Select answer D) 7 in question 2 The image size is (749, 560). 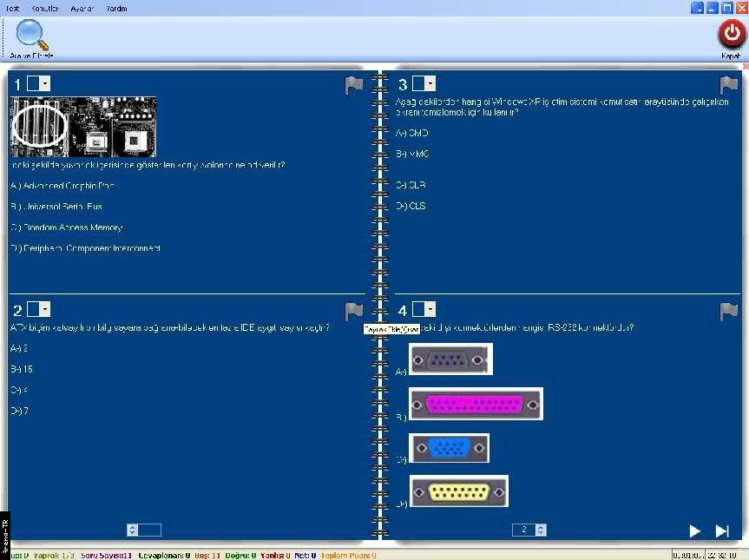point(20,411)
